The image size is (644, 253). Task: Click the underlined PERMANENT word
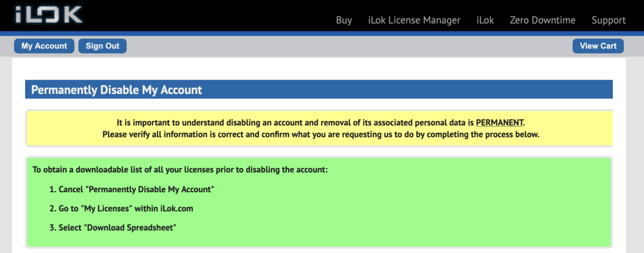pyautogui.click(x=500, y=122)
